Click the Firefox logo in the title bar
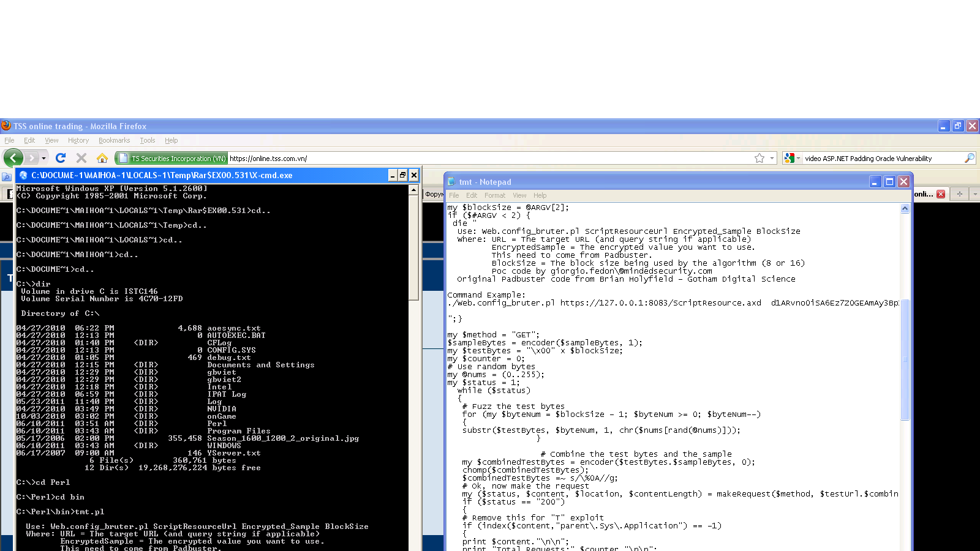 [6, 126]
